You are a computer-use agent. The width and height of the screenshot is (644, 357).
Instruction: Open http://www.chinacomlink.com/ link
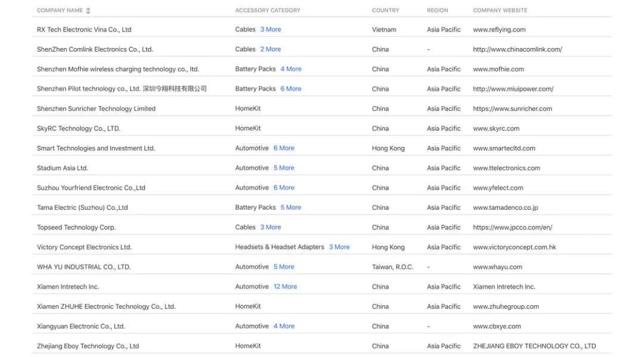point(517,49)
